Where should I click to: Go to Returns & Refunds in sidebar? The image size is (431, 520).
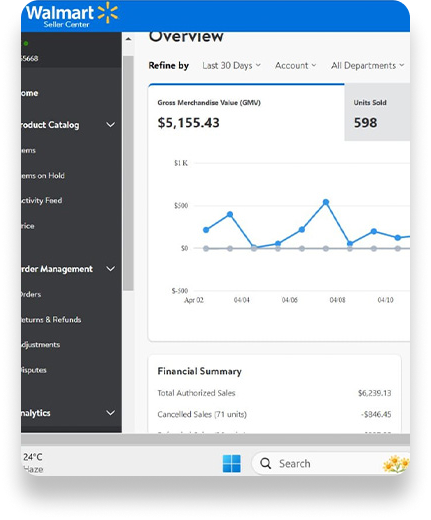click(x=51, y=320)
